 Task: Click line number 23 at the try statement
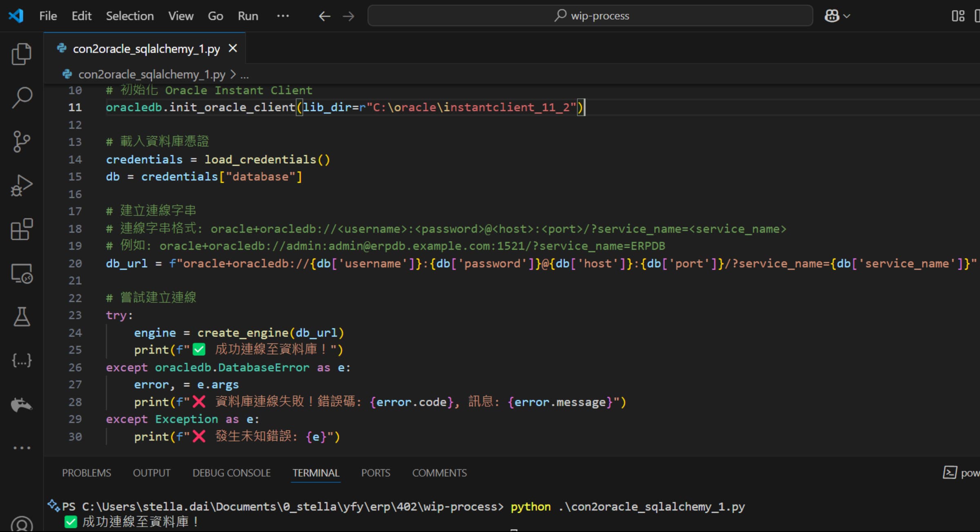75,315
